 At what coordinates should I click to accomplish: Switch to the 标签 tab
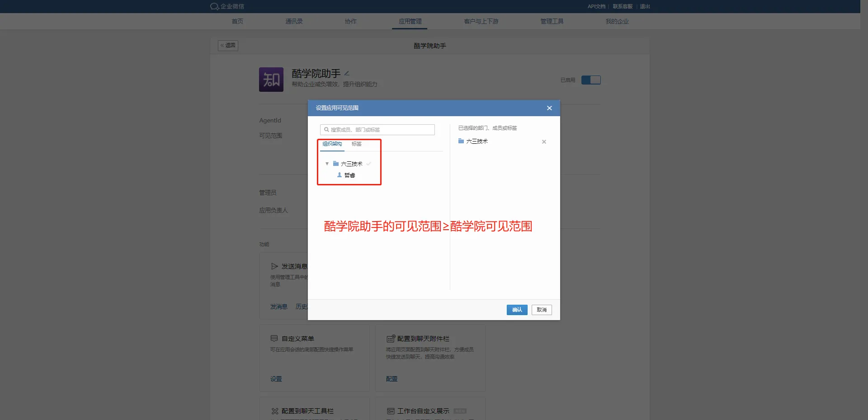[x=357, y=144]
